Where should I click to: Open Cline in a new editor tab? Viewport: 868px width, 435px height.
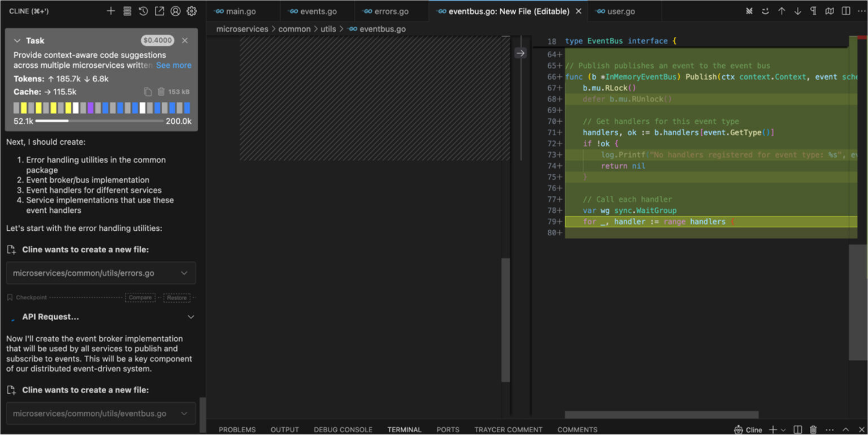pyautogui.click(x=159, y=11)
